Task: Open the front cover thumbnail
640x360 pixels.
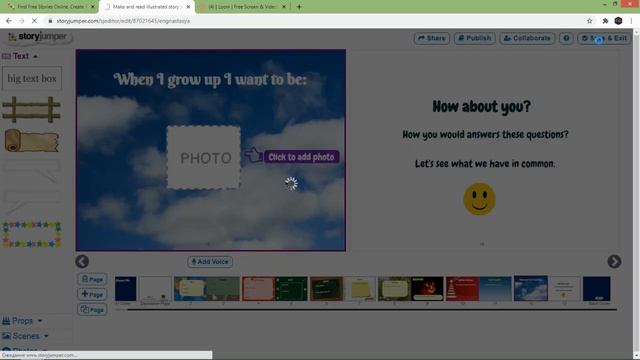Action: tap(125, 289)
